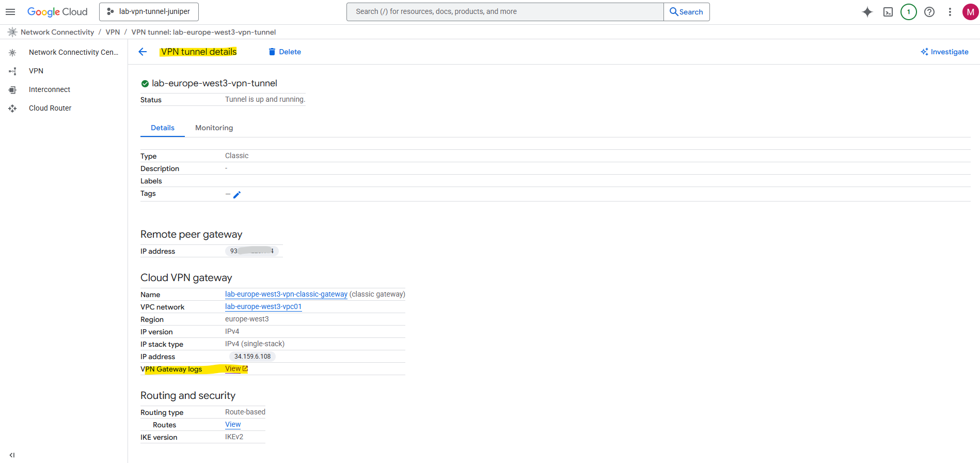Click the Search button
The width and height of the screenshot is (980, 463).
(686, 12)
